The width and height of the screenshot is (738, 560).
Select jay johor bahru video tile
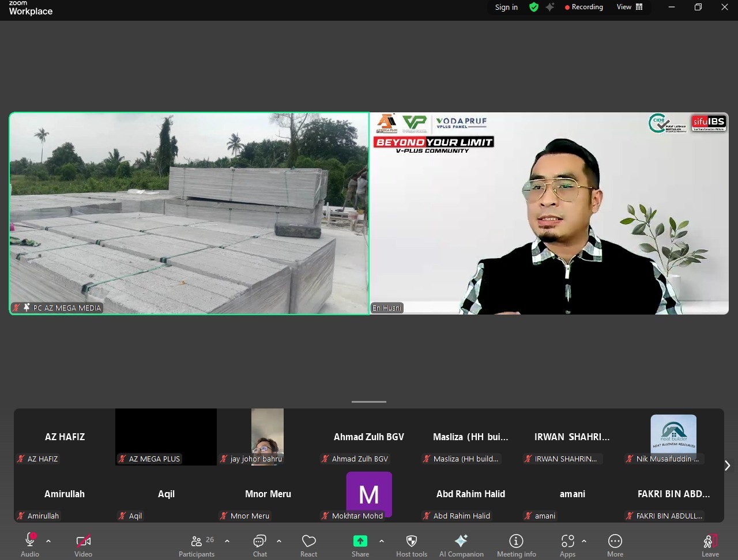click(268, 437)
